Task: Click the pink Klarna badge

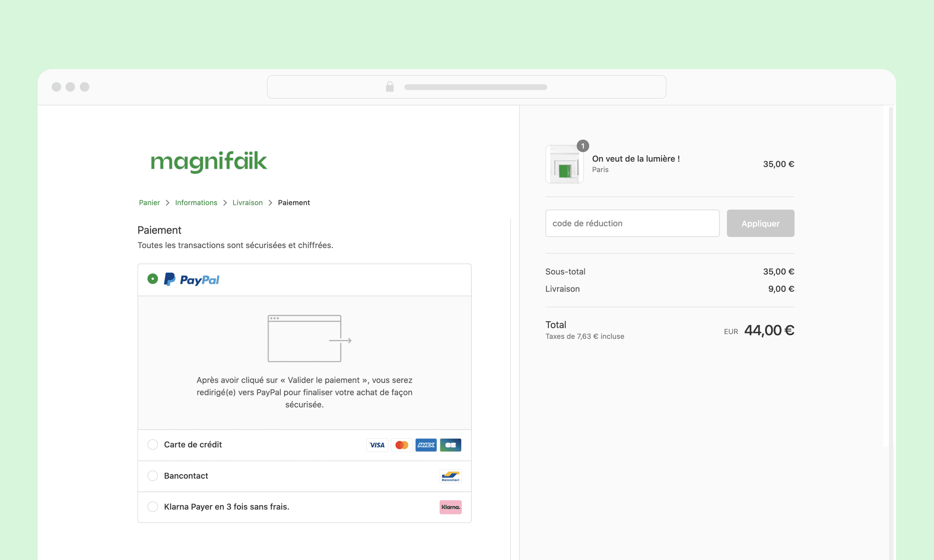Action: 450,507
